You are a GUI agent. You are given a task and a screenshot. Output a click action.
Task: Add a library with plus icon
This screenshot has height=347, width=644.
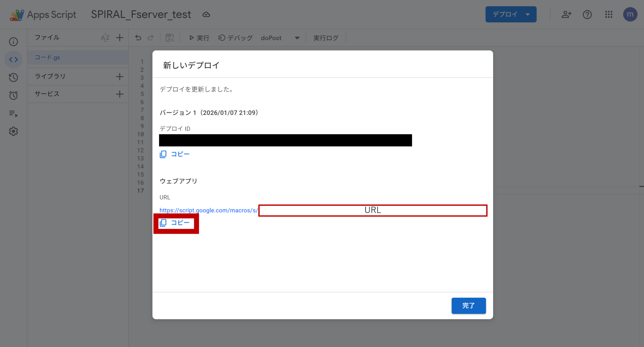(x=120, y=76)
